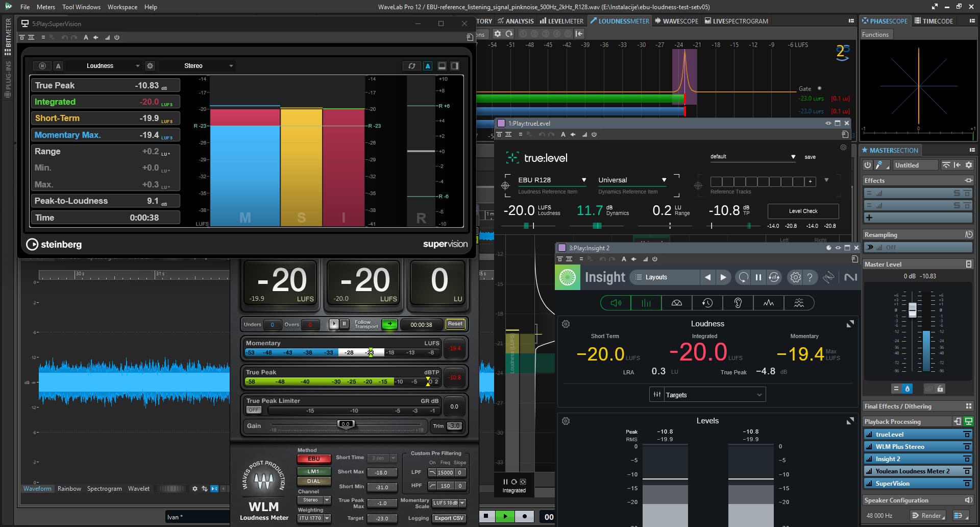Viewport: 980px width, 527px height.
Task: Toggle WLM Follow Transport green arrow
Action: [x=389, y=324]
